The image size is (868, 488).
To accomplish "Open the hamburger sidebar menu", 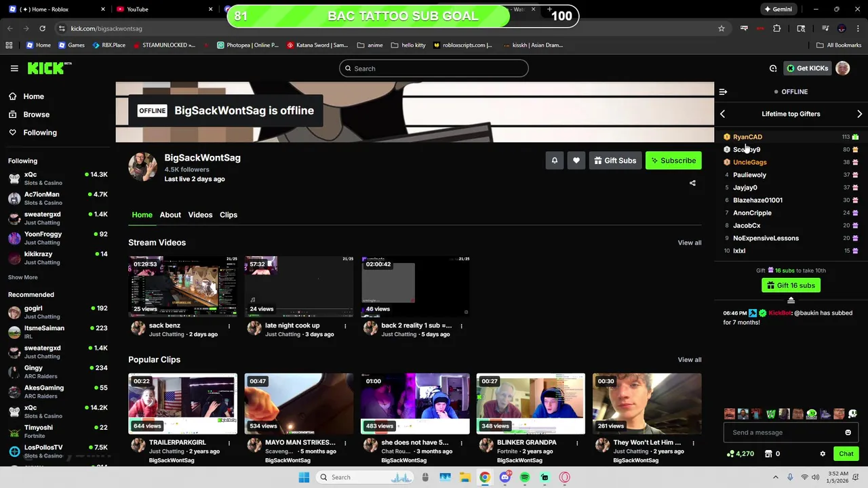I will (14, 68).
